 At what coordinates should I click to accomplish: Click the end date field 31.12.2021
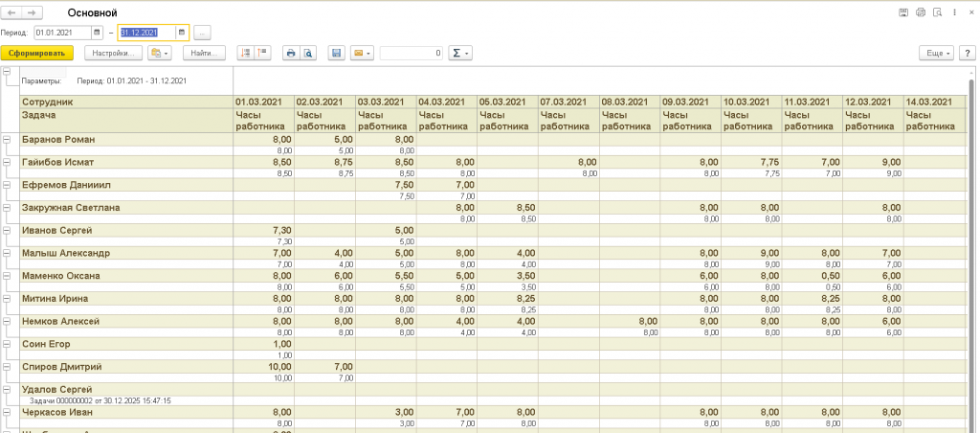(147, 33)
